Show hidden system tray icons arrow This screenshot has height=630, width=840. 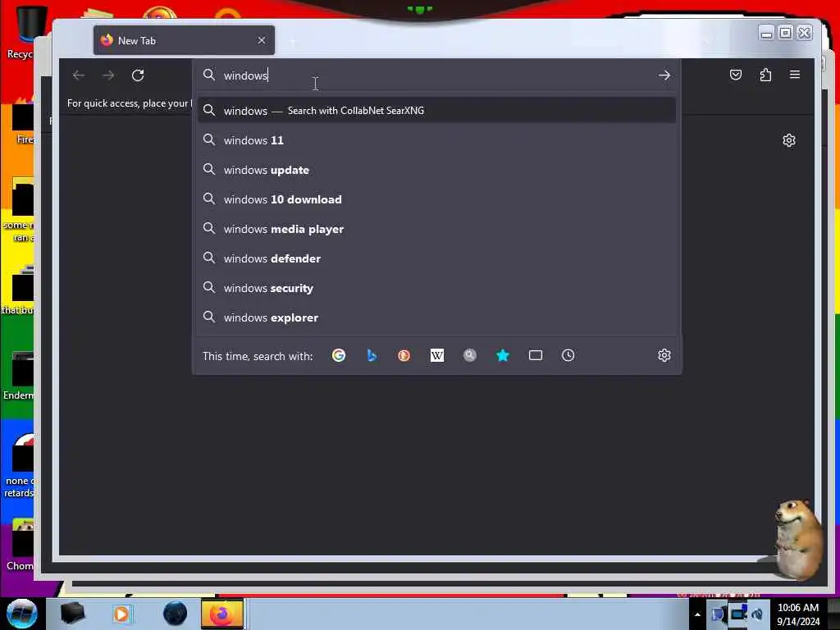tap(697, 614)
